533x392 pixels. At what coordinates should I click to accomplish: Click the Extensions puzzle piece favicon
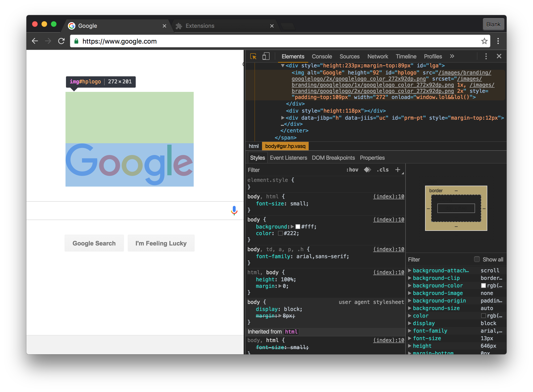(x=179, y=26)
